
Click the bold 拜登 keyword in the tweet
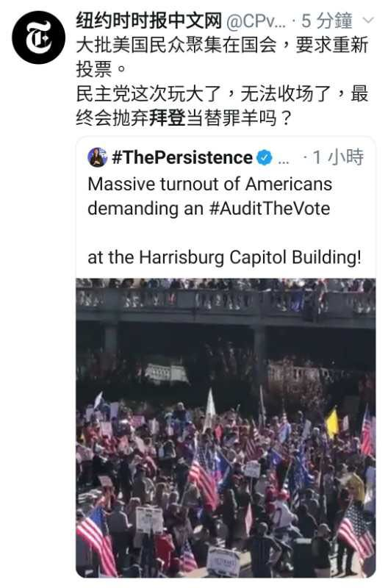(x=168, y=118)
